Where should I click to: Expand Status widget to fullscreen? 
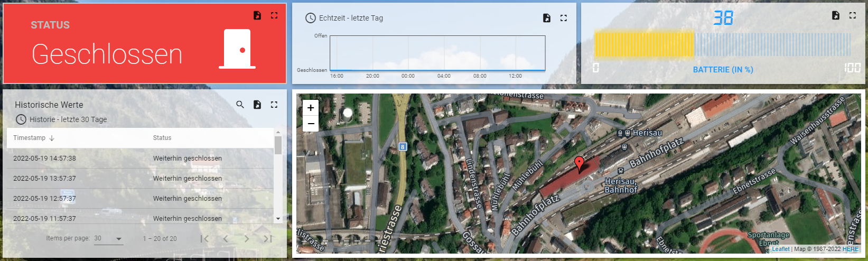click(274, 15)
